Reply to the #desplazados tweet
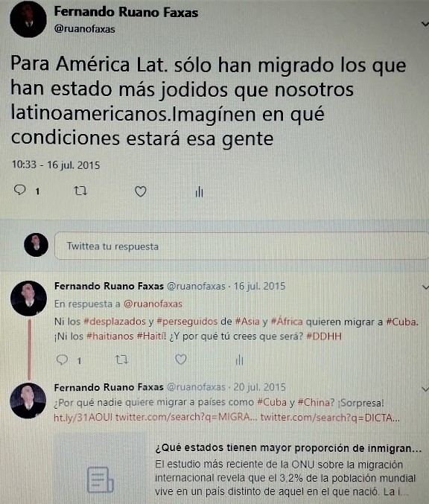 tap(62, 360)
